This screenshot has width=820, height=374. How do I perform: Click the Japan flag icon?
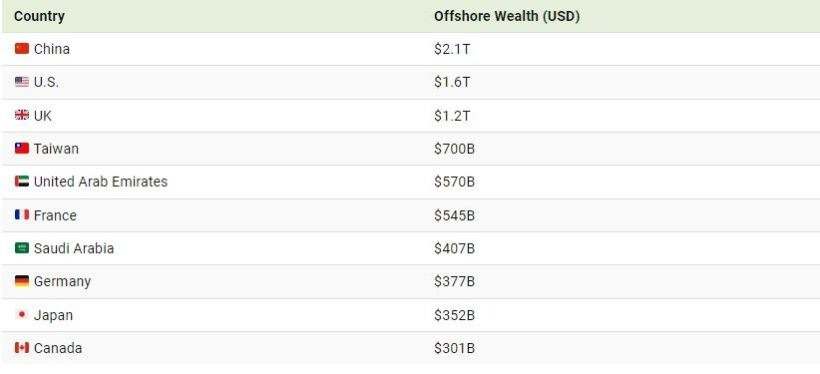(x=22, y=314)
